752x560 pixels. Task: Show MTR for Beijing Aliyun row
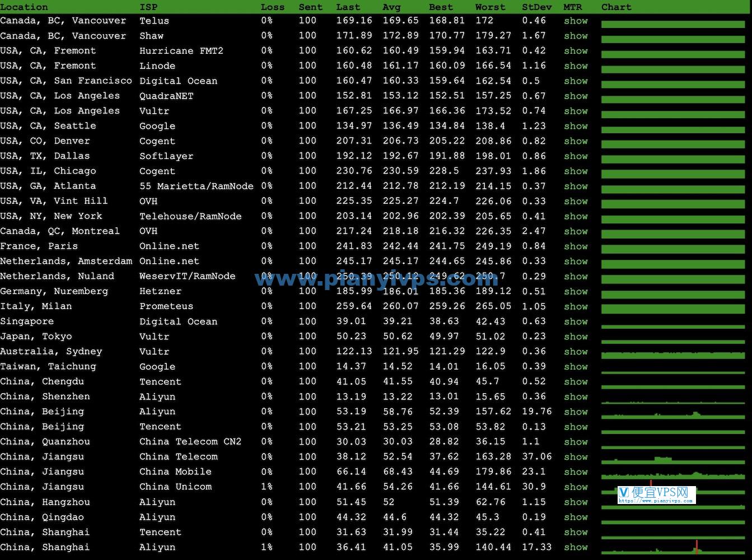point(576,412)
